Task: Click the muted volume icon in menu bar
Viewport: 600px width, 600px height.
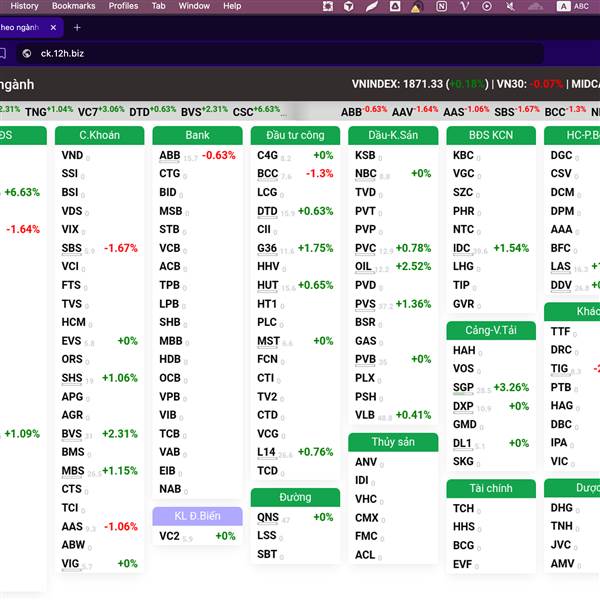Action: pos(510,6)
